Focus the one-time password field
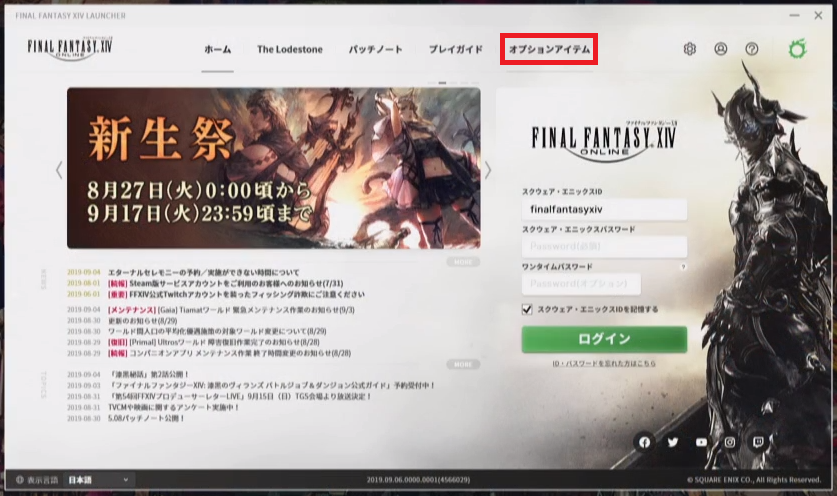The width and height of the screenshot is (837, 496). 581,284
